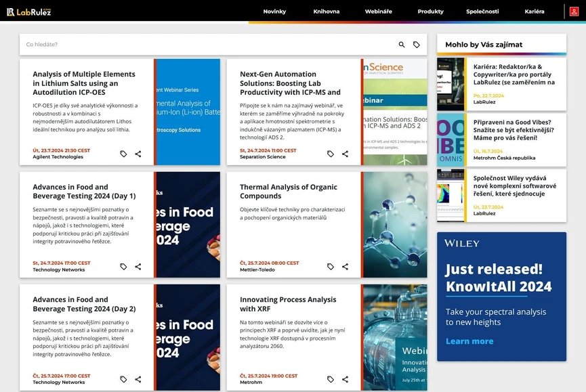
Task: Open the Kariéra menu item
Action: [x=535, y=12]
